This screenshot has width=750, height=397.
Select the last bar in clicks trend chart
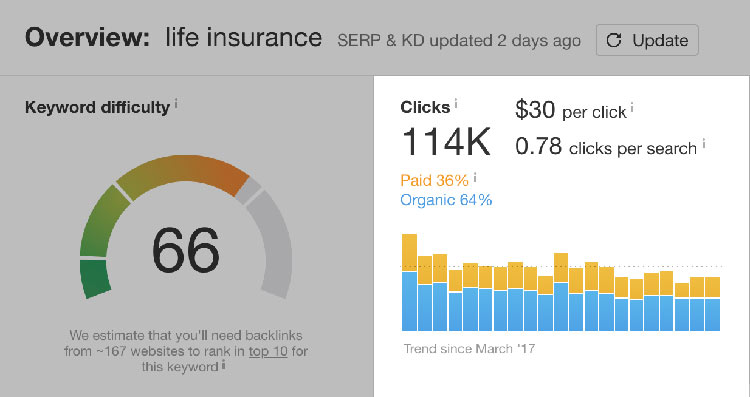click(713, 304)
